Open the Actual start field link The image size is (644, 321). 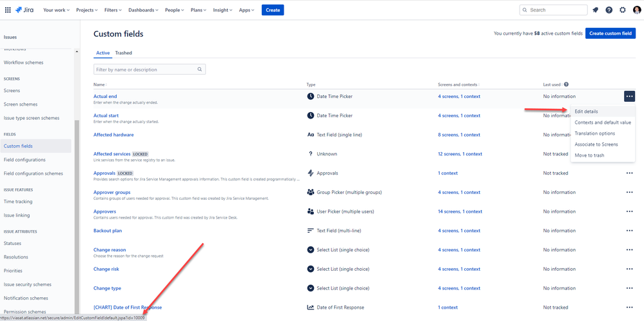click(106, 116)
